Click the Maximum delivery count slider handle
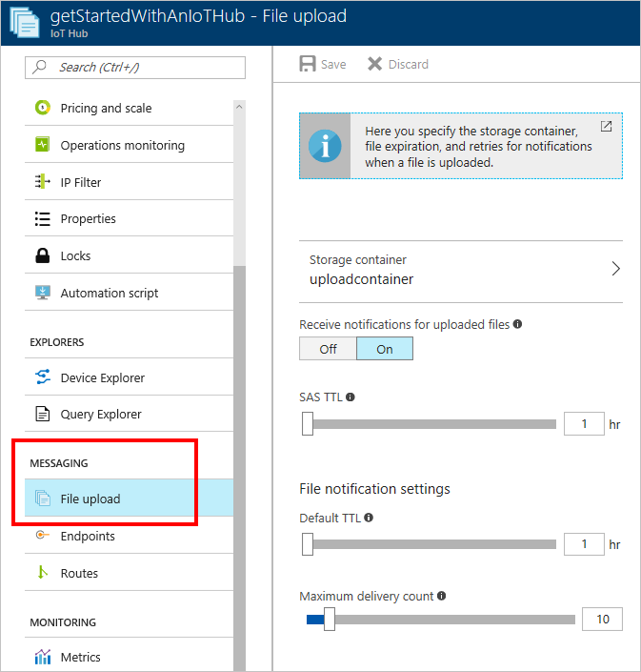The height and width of the screenshot is (672, 641). (330, 619)
